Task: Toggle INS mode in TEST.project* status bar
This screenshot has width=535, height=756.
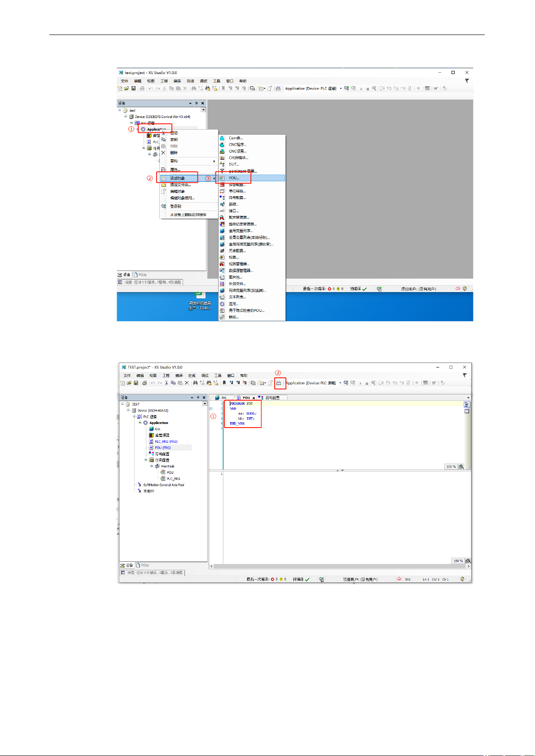Action: [x=408, y=579]
